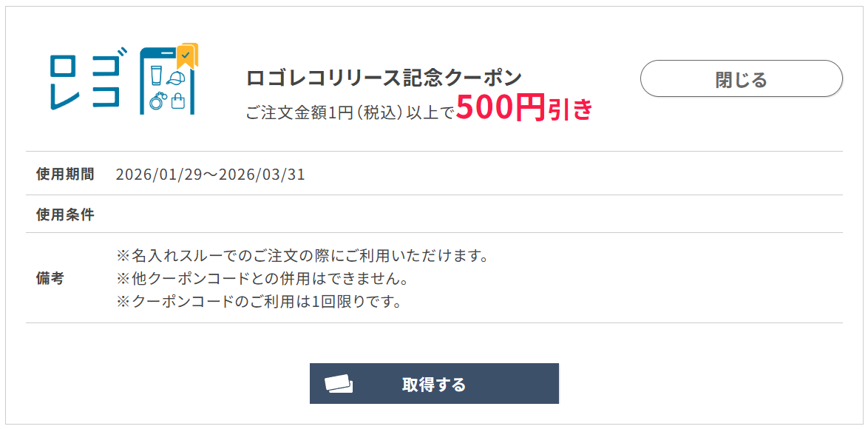Image resolution: width=868 pixels, height=429 pixels.
Task: Click the 1回限りです note line
Action: click(x=259, y=302)
